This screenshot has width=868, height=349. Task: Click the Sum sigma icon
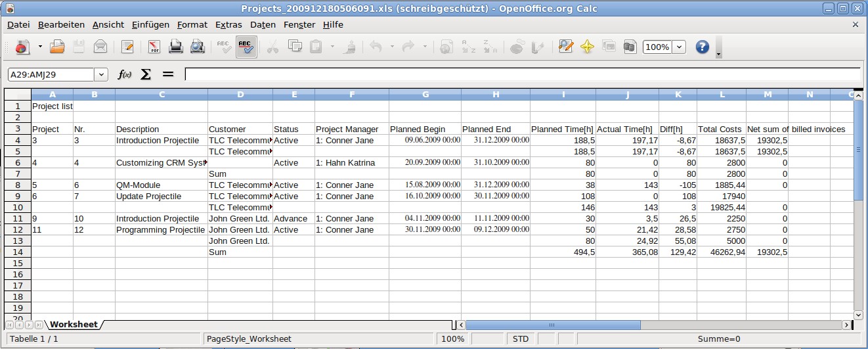(x=146, y=74)
